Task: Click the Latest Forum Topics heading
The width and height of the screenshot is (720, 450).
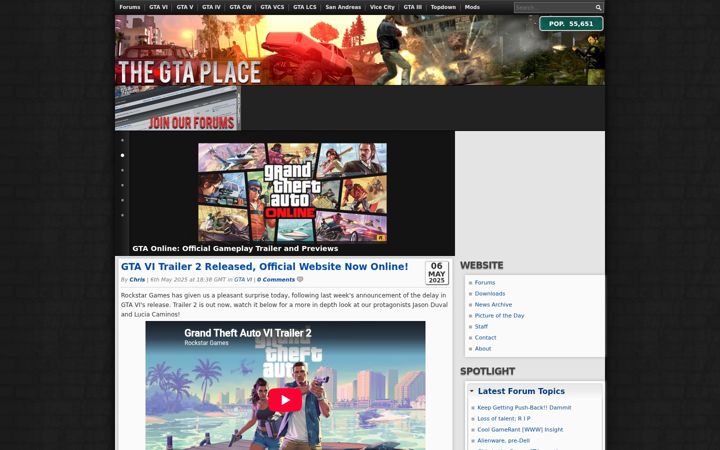Action: 521,391
